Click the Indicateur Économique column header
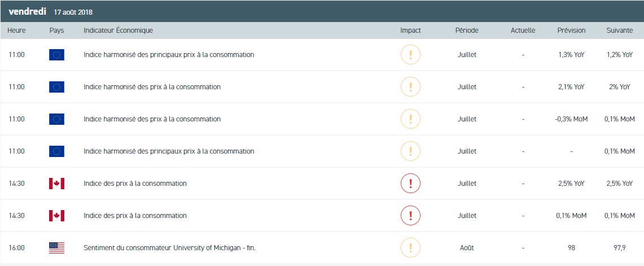644x266 pixels. pos(118,30)
